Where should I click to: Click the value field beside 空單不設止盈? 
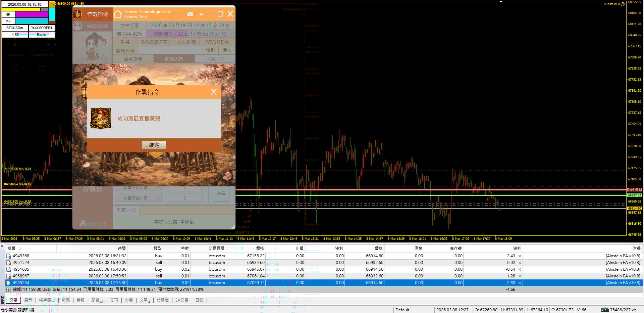tap(185, 198)
